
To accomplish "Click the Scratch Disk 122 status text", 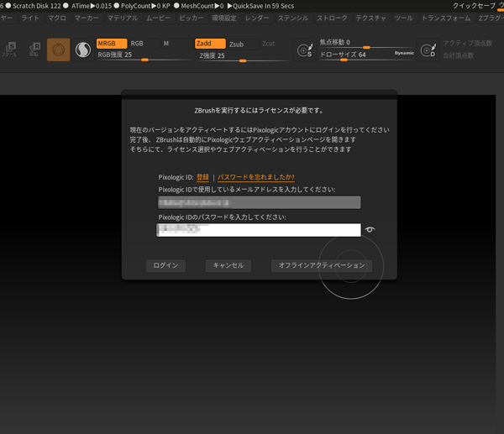I will 37,6.
